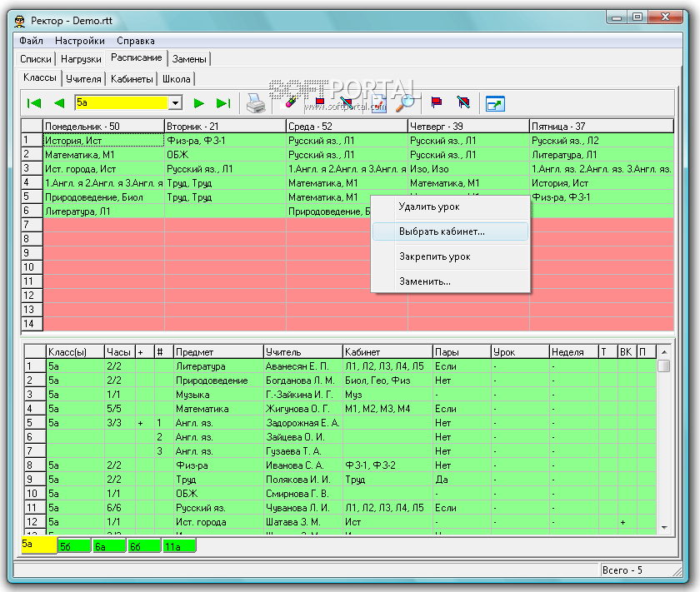
Task: Select the green 11а class button at the bottom
Action: [179, 546]
